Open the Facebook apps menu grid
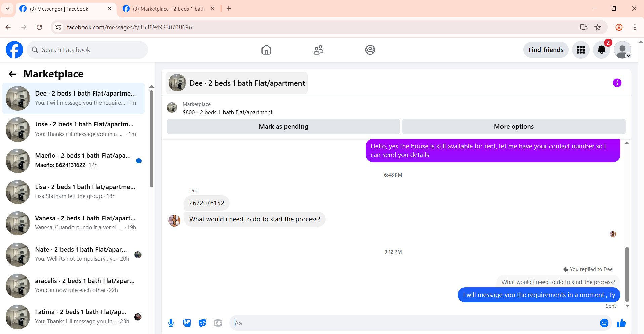 (581, 50)
